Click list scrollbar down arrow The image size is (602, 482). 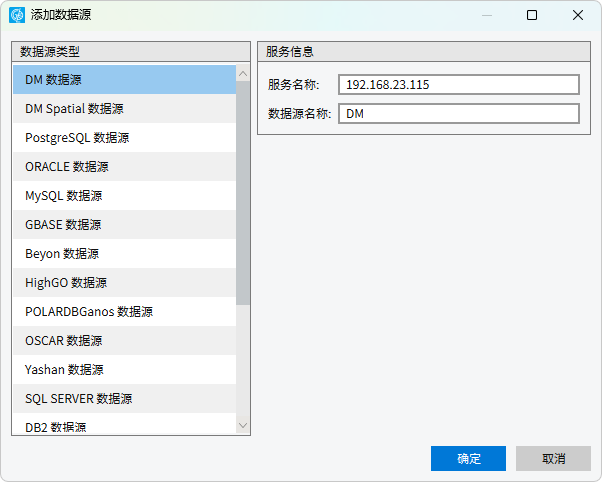pyautogui.click(x=243, y=426)
